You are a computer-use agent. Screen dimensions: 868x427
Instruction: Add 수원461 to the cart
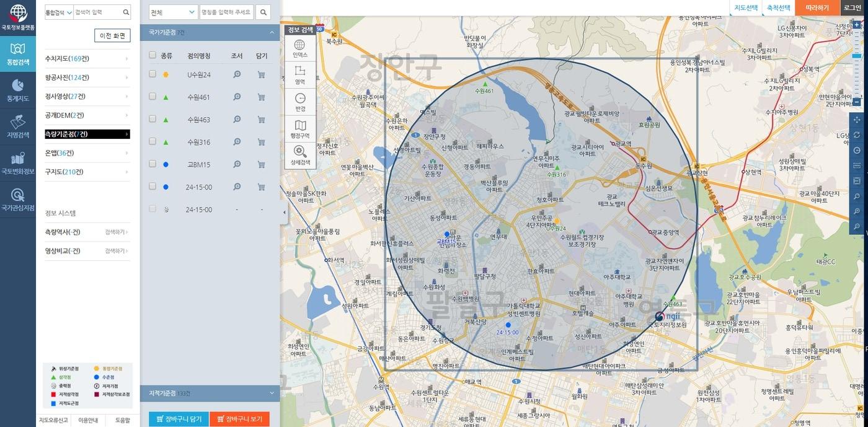(x=261, y=97)
